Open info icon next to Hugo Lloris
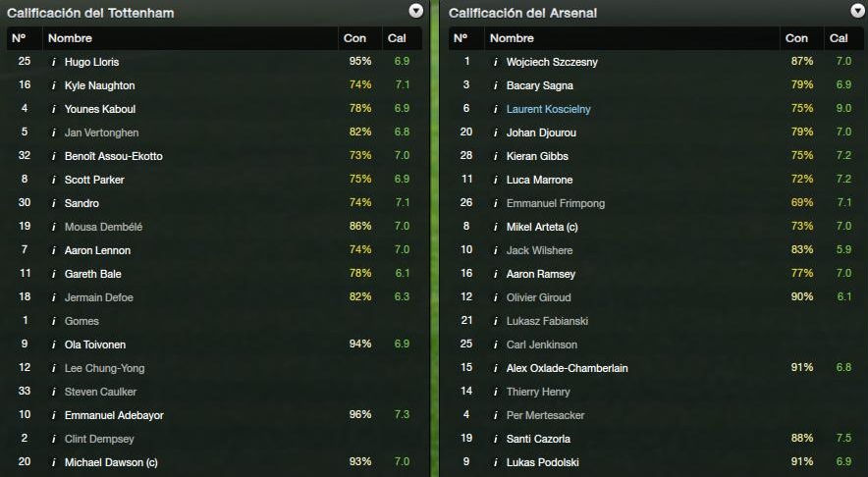Screen dimensions: 868x477 (x=54, y=62)
